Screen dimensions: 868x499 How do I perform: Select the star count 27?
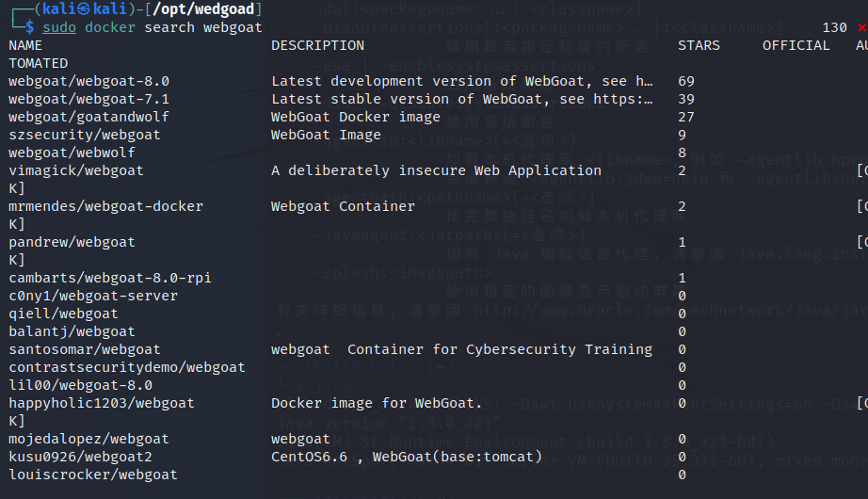686,117
